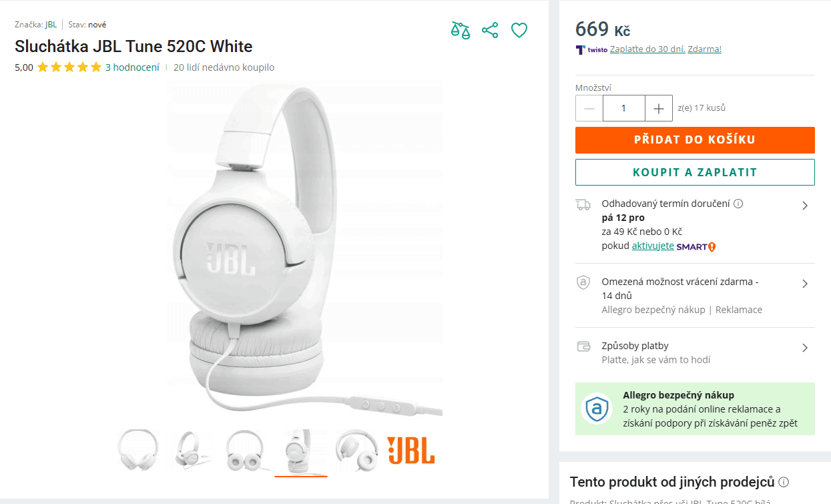Click KOUPIT A ZAPLATIT button
Image resolution: width=831 pixels, height=504 pixels.
point(695,172)
